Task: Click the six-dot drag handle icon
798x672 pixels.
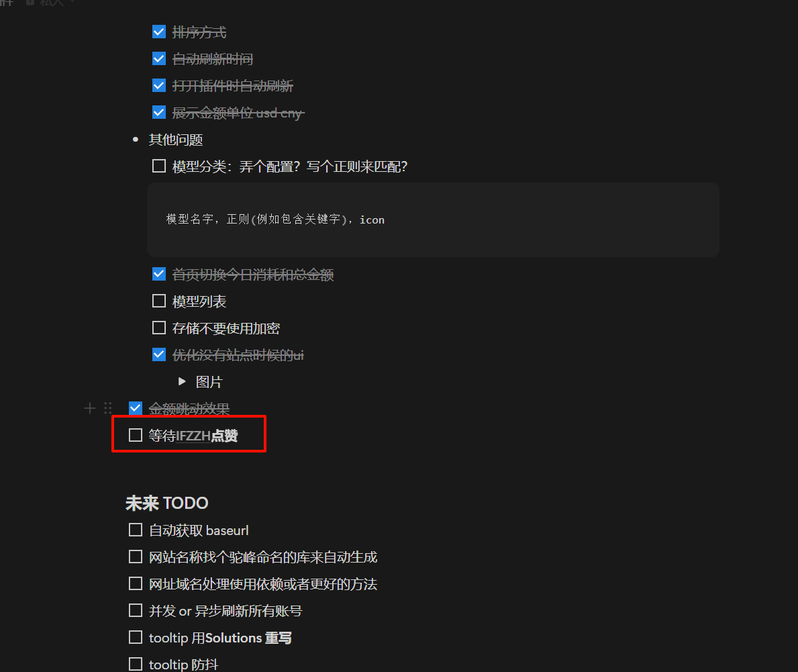Action: [x=108, y=408]
